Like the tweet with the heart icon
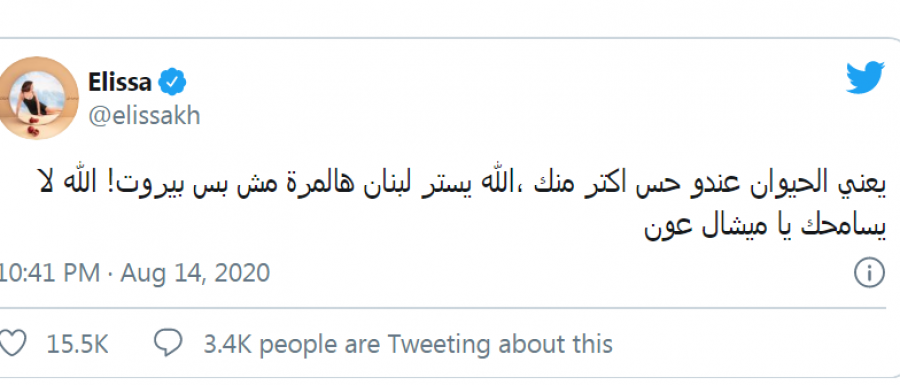This screenshot has width=900, height=385. coord(13,344)
